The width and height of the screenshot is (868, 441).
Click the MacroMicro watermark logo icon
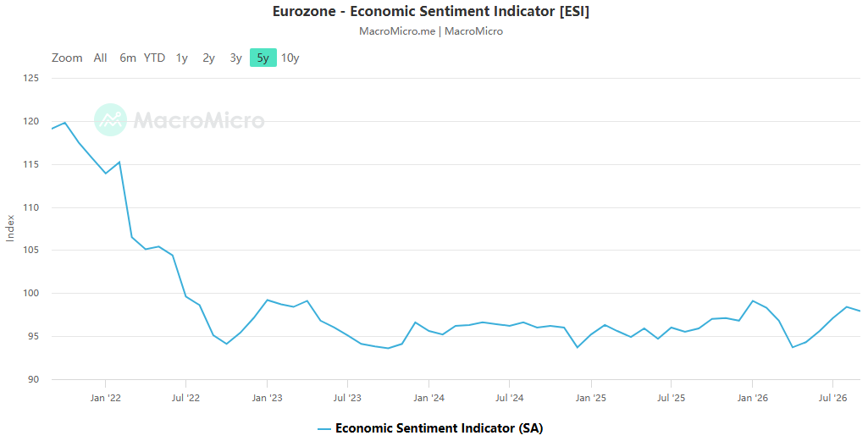110,119
